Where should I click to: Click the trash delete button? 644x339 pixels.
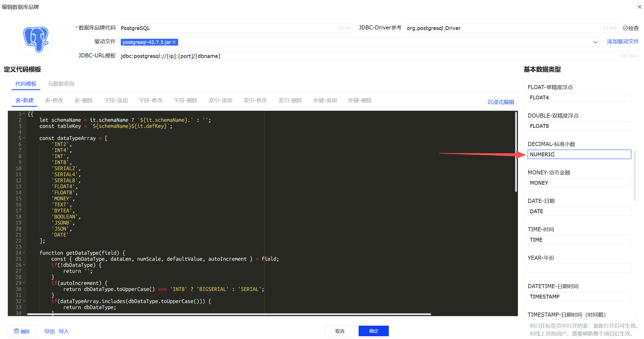point(22,331)
